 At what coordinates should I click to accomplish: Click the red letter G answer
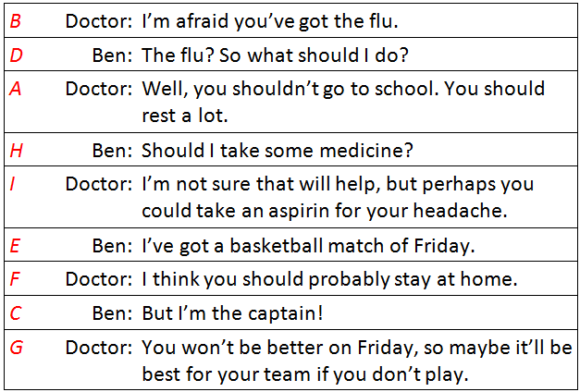pos(16,349)
